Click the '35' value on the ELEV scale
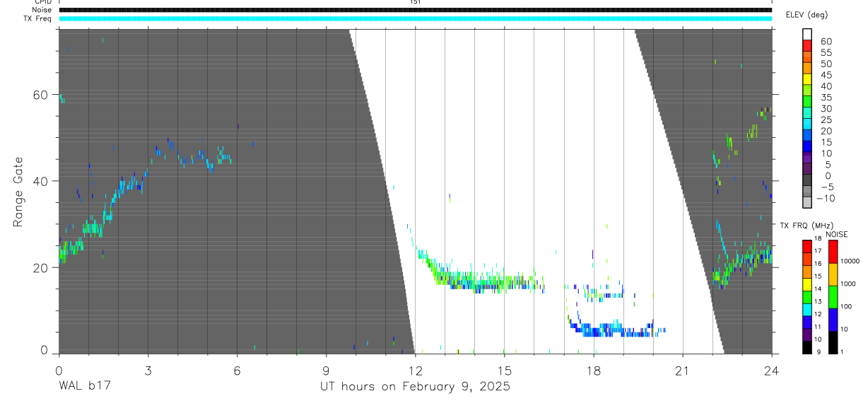 (x=826, y=97)
